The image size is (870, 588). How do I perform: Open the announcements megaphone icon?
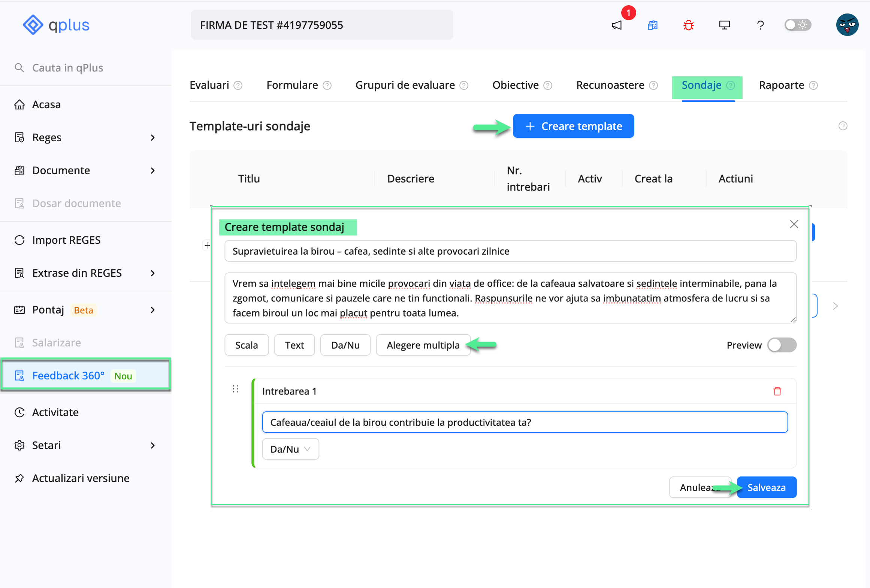(617, 25)
